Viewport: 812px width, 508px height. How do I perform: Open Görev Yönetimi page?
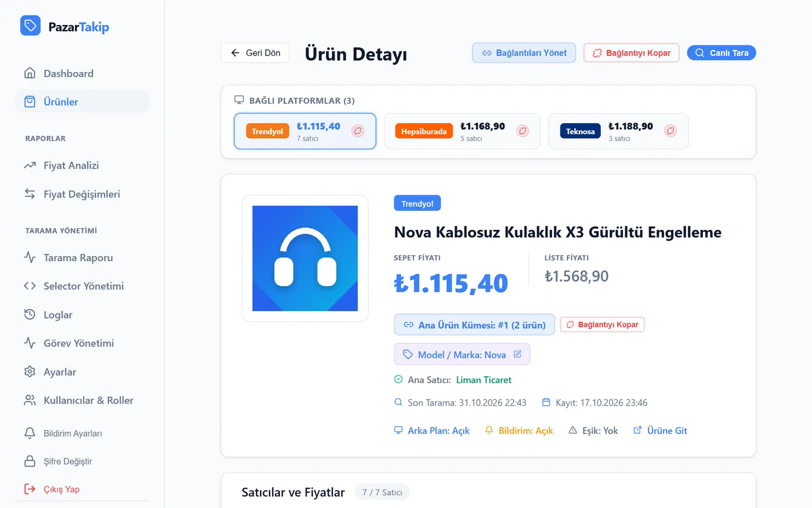pyautogui.click(x=82, y=343)
